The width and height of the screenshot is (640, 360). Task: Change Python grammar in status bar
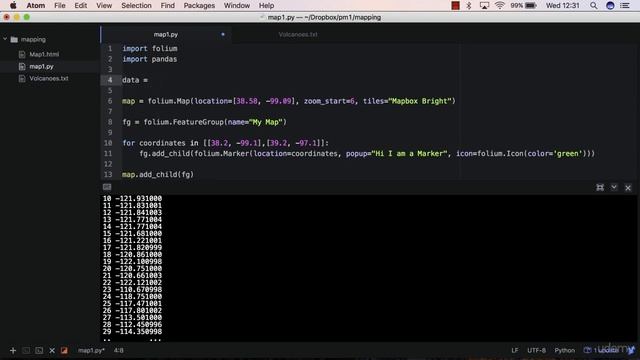[564, 350]
